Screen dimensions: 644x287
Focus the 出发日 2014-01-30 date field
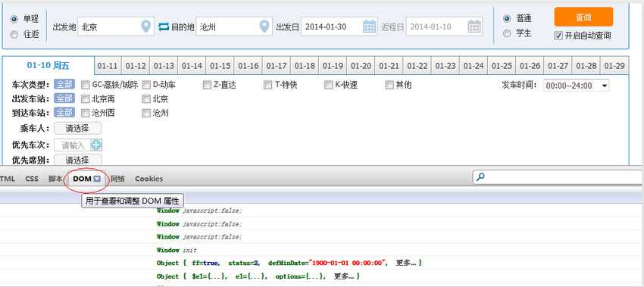click(x=339, y=27)
